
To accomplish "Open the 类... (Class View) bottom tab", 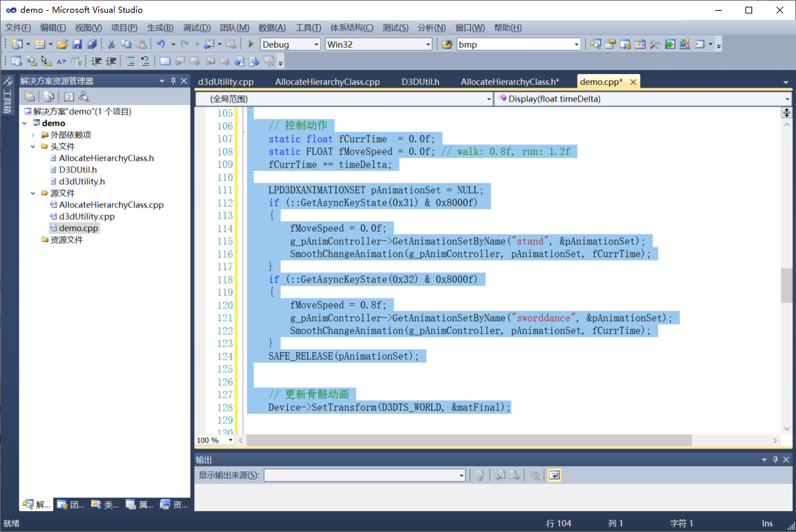I will 105,504.
